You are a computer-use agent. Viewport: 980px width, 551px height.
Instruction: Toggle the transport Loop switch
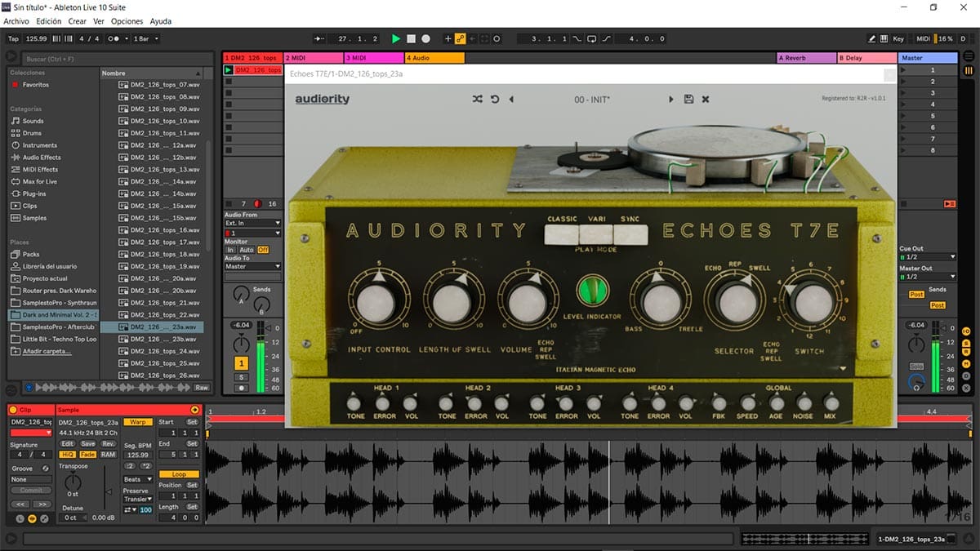pyautogui.click(x=593, y=38)
